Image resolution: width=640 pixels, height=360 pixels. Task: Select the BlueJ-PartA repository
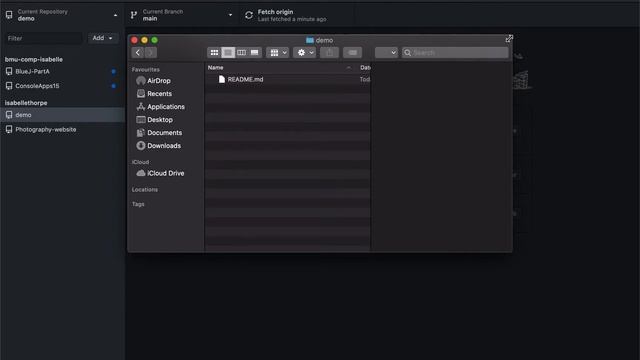click(62, 71)
